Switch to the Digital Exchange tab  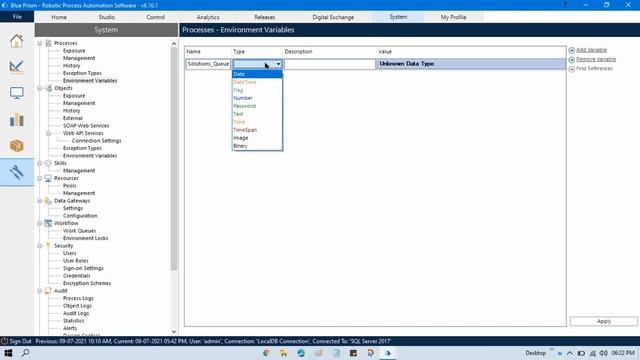tap(333, 17)
